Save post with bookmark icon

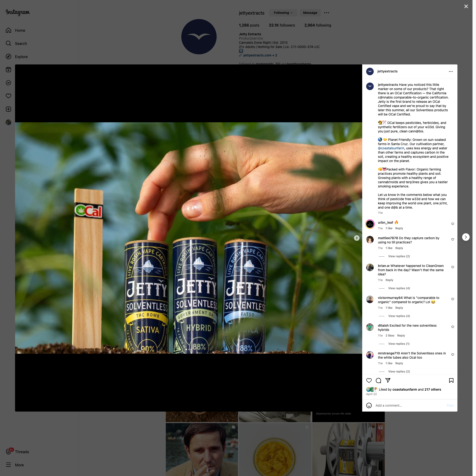[451, 381]
